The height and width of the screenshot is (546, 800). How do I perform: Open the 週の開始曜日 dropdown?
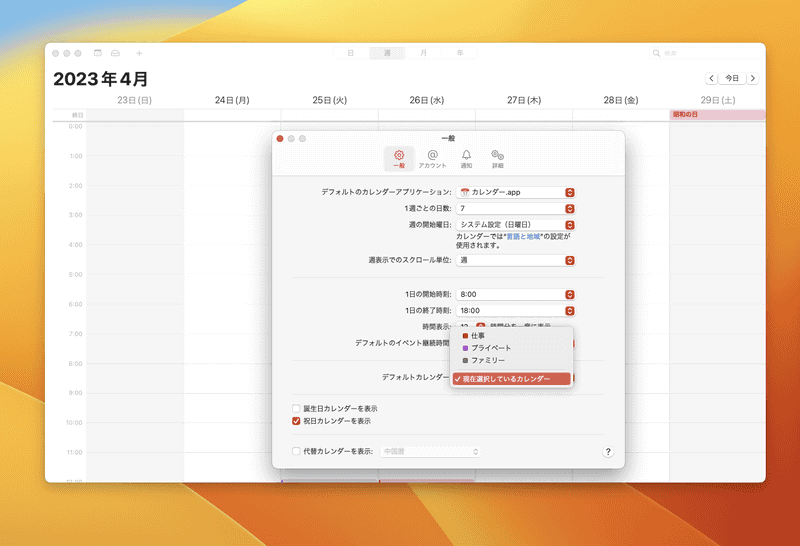click(515, 225)
